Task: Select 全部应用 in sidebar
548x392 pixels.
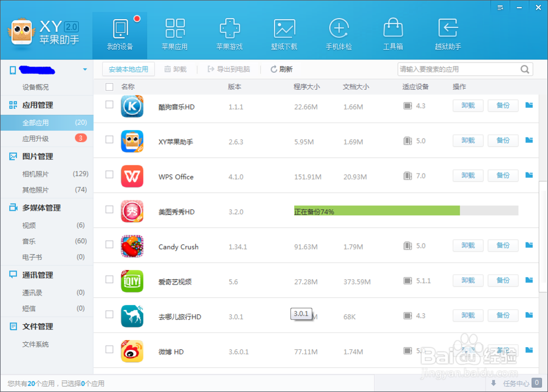Action: pyautogui.click(x=47, y=123)
